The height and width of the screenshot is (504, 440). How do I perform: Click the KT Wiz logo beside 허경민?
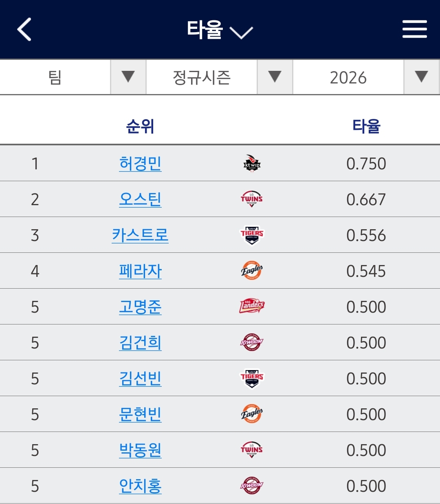click(x=252, y=164)
